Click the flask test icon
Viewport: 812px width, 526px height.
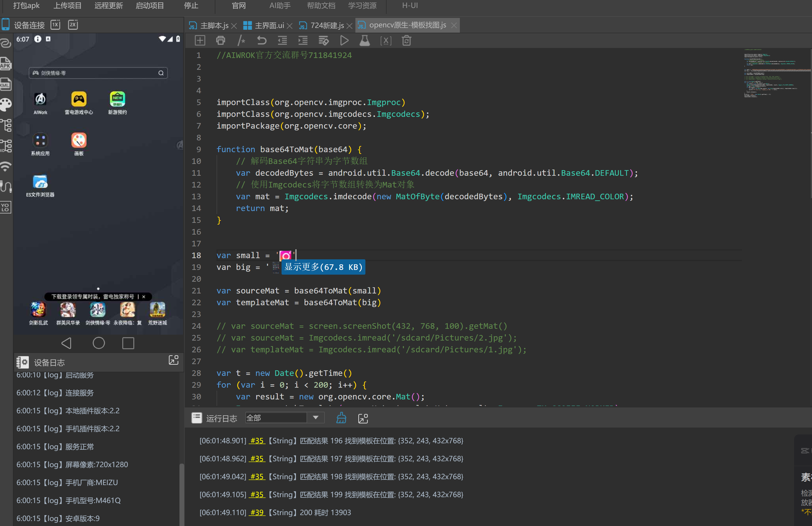tap(365, 41)
